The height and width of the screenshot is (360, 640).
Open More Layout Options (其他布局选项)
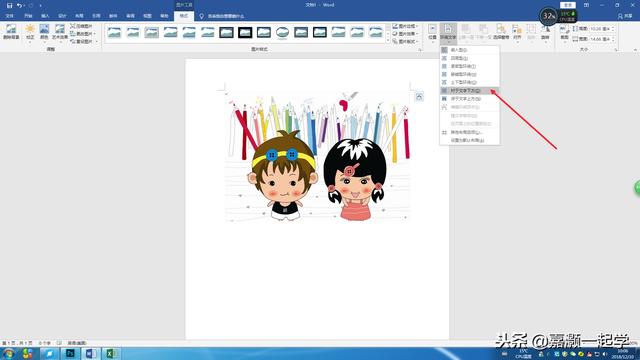click(469, 132)
